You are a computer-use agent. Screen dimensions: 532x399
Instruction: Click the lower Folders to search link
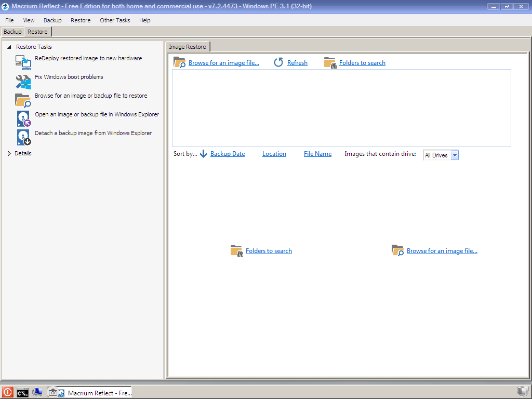(x=269, y=251)
